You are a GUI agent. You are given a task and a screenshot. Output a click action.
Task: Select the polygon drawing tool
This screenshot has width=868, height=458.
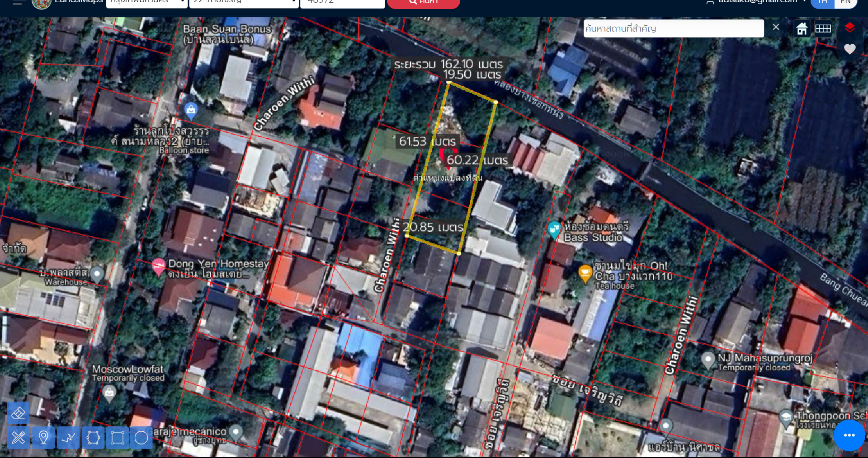93,437
